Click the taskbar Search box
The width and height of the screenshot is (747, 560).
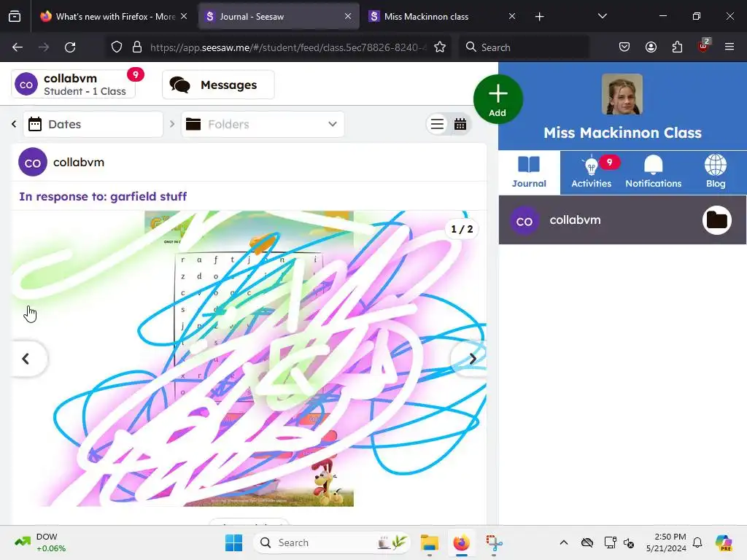(x=333, y=542)
